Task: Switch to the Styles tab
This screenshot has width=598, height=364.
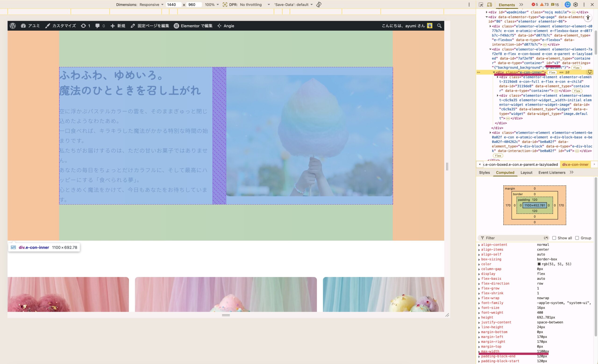Action: (484, 172)
